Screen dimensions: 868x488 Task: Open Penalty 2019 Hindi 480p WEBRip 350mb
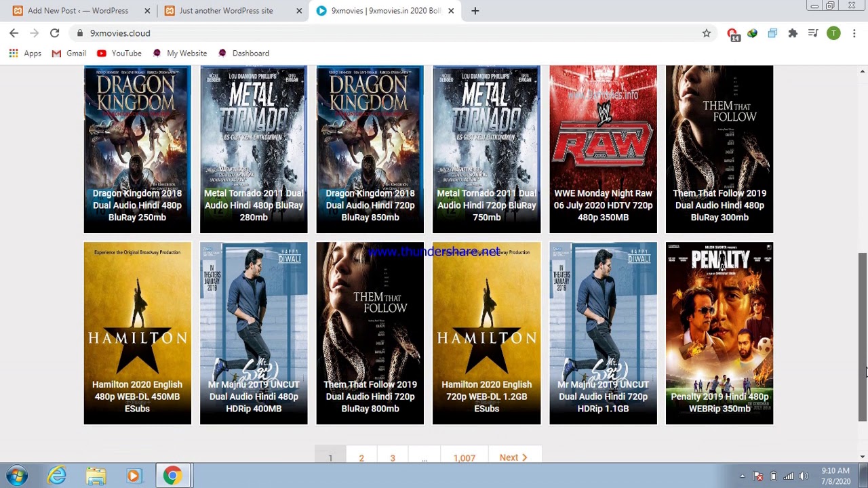tap(719, 333)
